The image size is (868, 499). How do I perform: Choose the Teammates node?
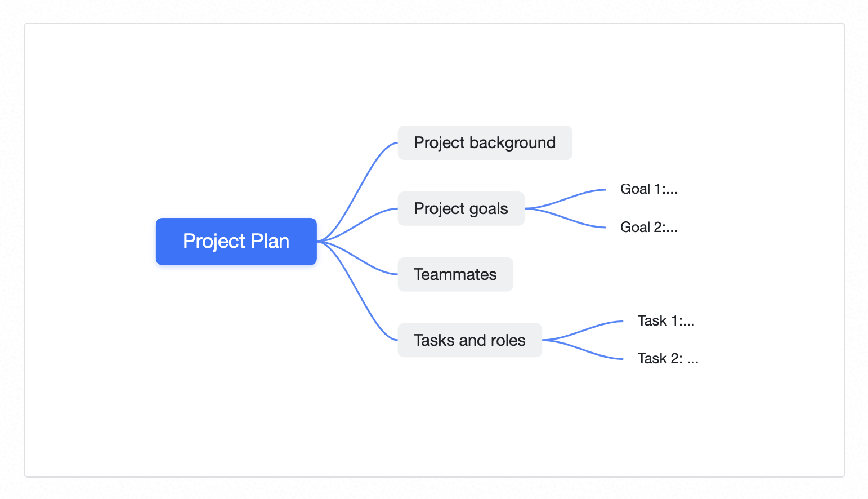point(455,274)
